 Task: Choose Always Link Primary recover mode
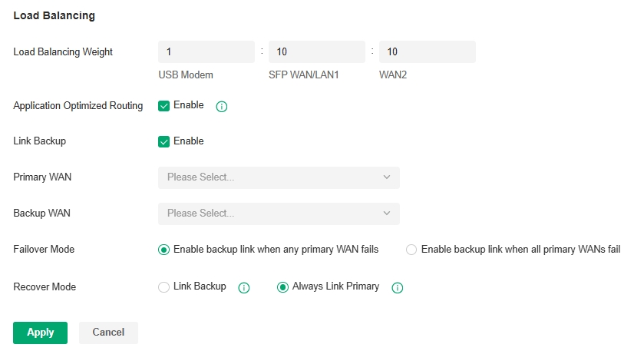point(282,287)
